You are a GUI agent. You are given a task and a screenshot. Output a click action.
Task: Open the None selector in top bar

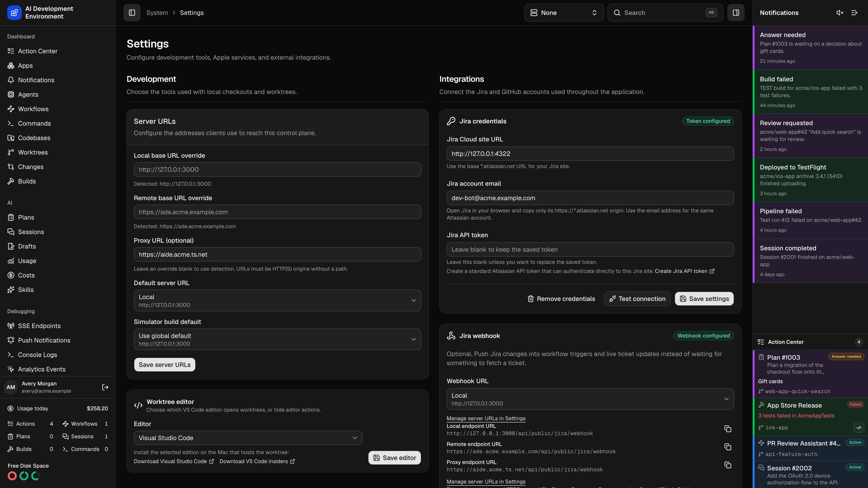point(564,13)
